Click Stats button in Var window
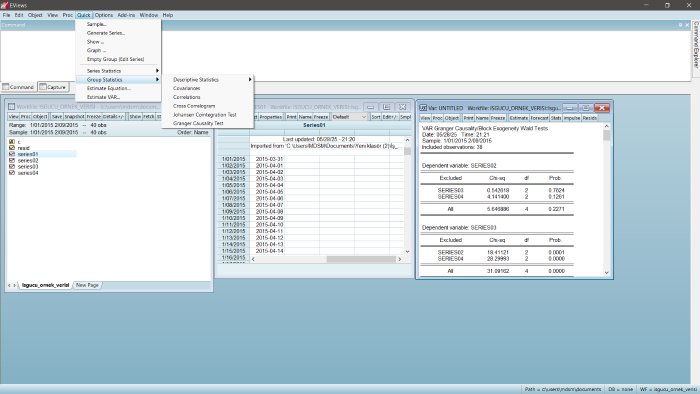Viewport: 700px width, 394px height. tap(556, 118)
